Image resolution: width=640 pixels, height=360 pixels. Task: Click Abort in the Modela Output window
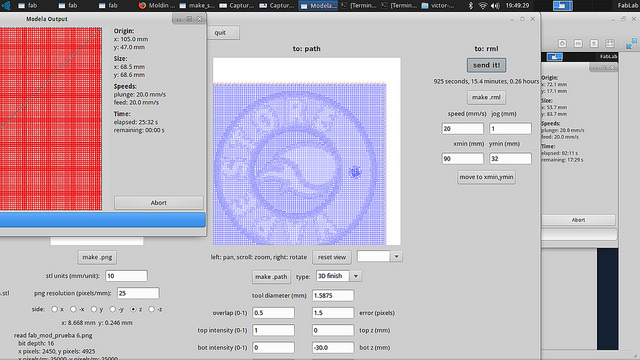[158, 203]
